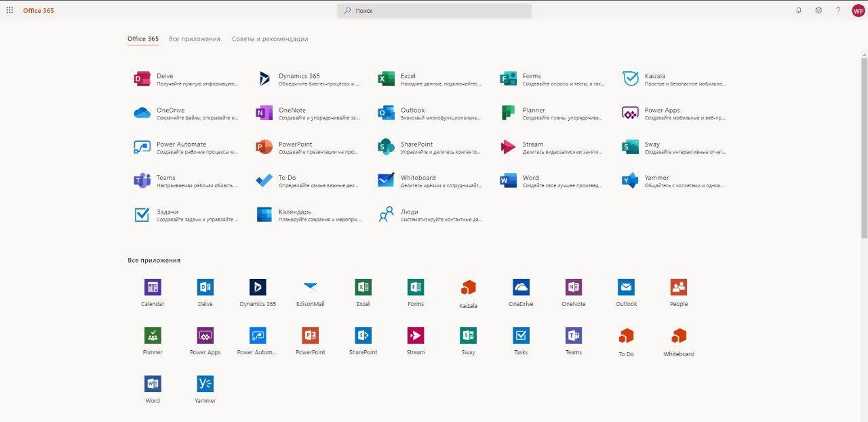The image size is (868, 422).
Task: Click the EdisonMail icon in all apps
Action: 311,287
